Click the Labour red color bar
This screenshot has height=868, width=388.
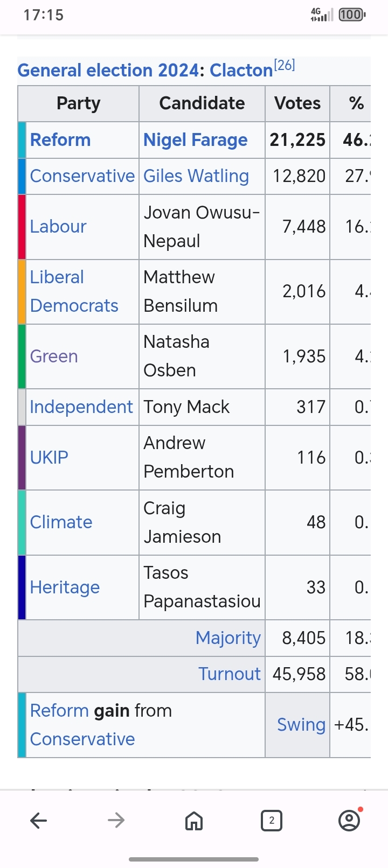(22, 227)
